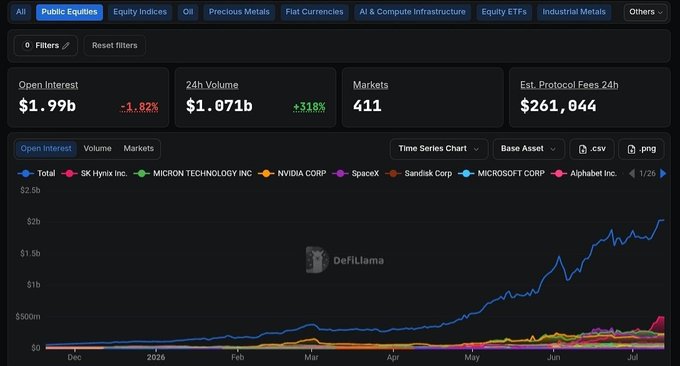Toggle SpaceX legend series

(x=356, y=173)
